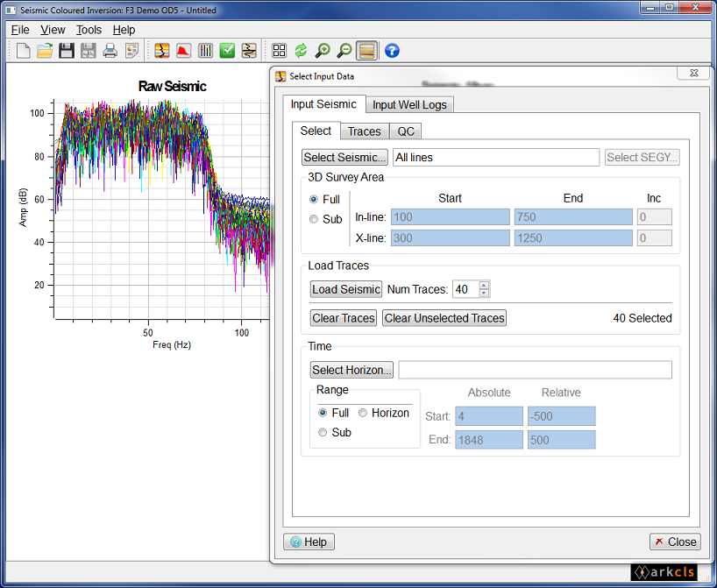This screenshot has height=588, width=717.
Task: Click the 40 Selected status text
Action: coord(642,318)
